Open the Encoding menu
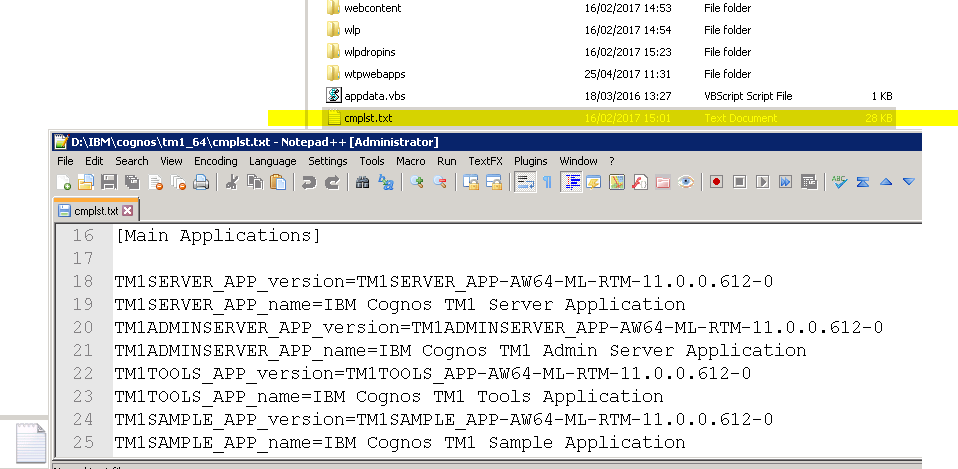The image size is (958, 469). pos(215,161)
